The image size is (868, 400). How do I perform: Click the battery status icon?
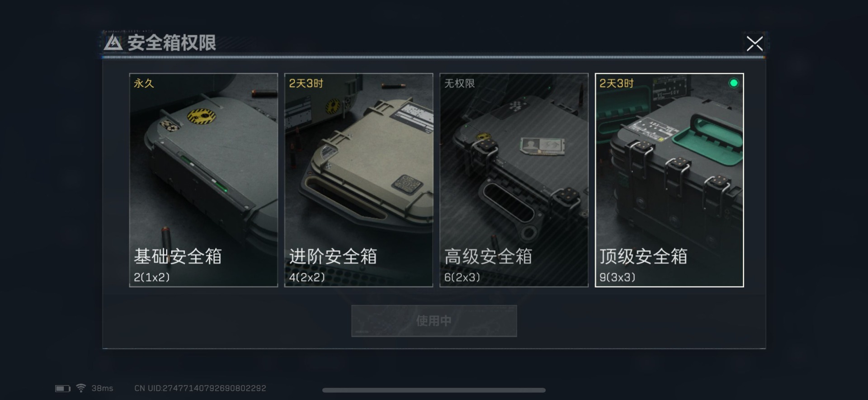coord(63,388)
